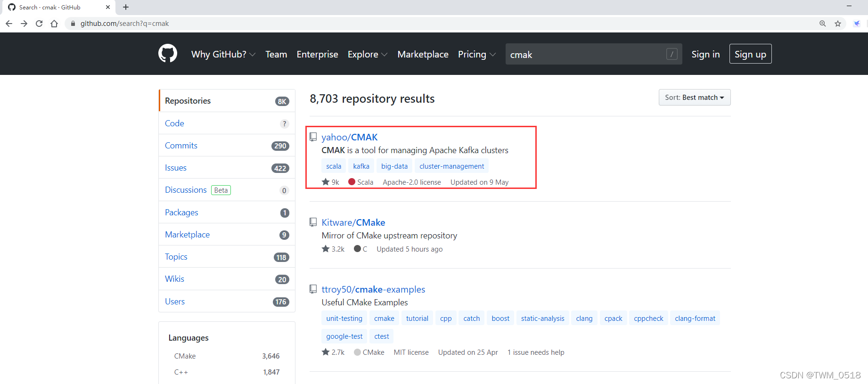Open the Team nav item
The height and width of the screenshot is (384, 868).
(276, 54)
